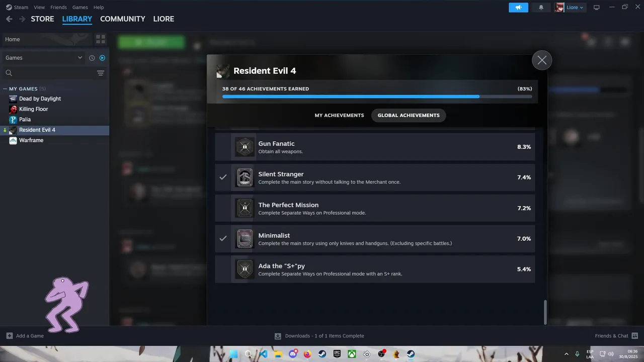Go forward with the forward arrow
The width and height of the screenshot is (644, 362).
tap(22, 19)
